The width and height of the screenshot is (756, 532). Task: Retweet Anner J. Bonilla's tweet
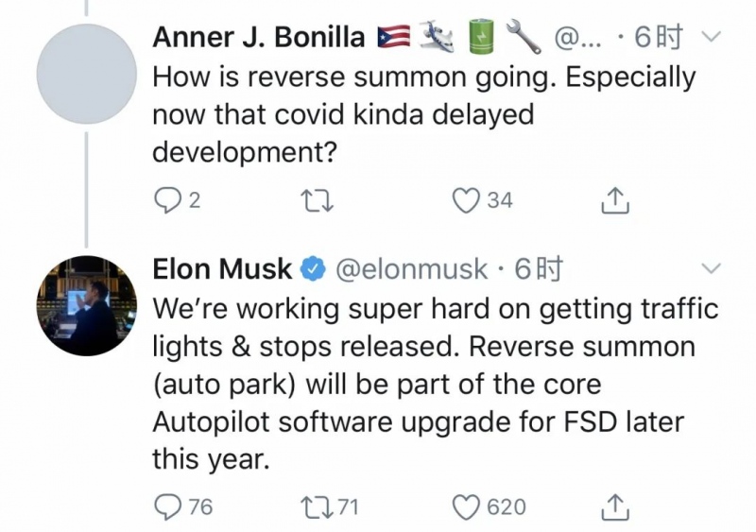(312, 199)
